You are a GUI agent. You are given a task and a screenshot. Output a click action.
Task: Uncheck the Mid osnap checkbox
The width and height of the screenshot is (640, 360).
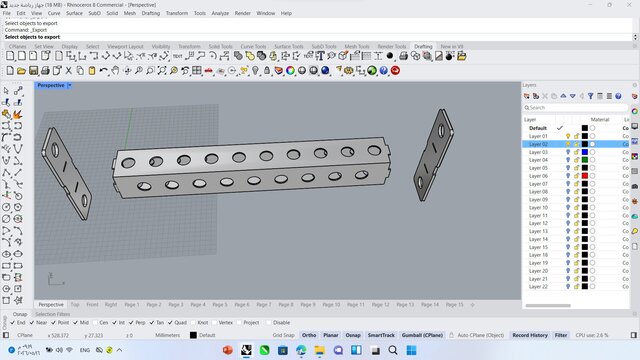(76, 322)
